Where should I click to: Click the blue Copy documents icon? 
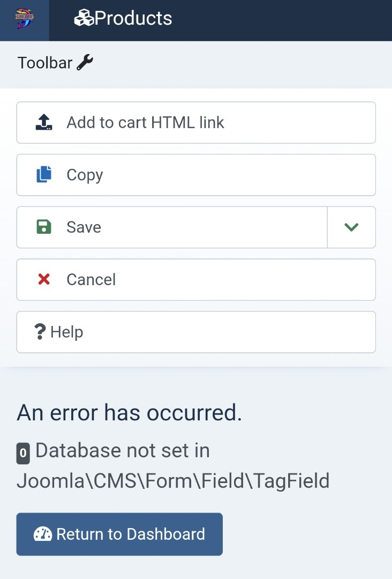(x=44, y=175)
